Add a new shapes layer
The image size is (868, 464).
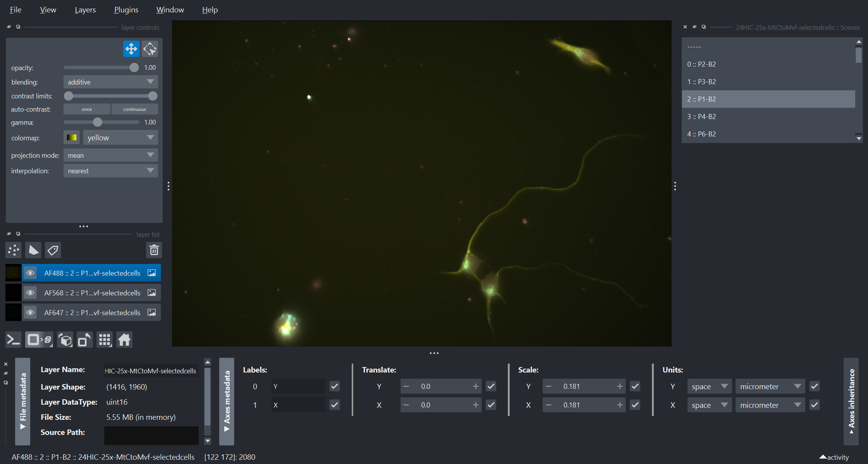[33, 250]
